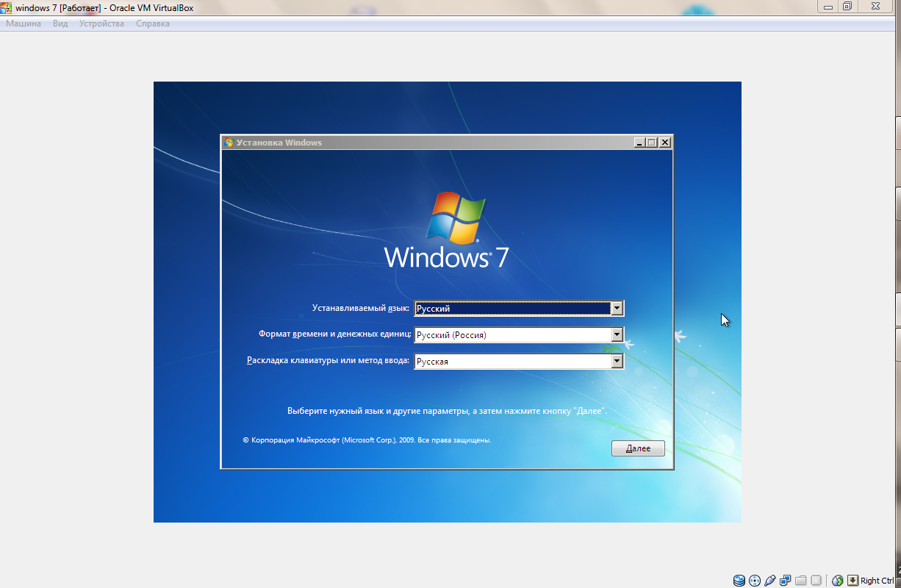Open the Справка menu
Screen dimensions: 901x588
pyautogui.click(x=153, y=24)
